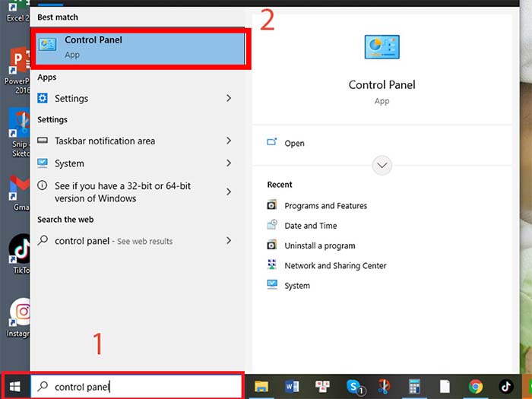Click the Uninstall a program icon

[x=272, y=245]
